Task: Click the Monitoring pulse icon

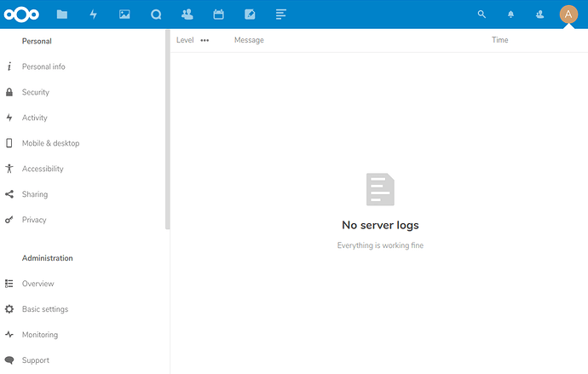Action: pos(9,335)
